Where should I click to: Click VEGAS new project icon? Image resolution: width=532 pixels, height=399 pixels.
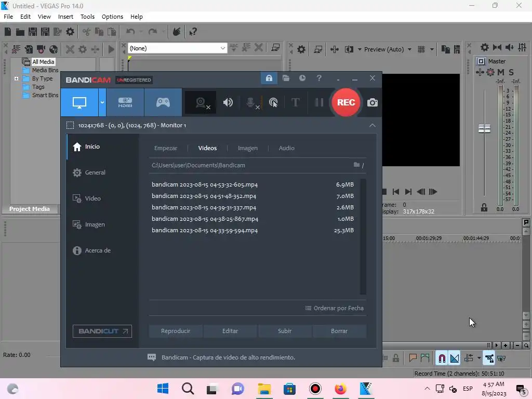click(x=8, y=32)
